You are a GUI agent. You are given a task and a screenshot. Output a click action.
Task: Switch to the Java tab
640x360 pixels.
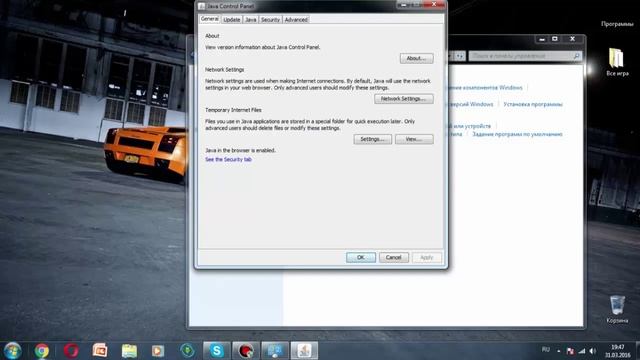coord(251,20)
